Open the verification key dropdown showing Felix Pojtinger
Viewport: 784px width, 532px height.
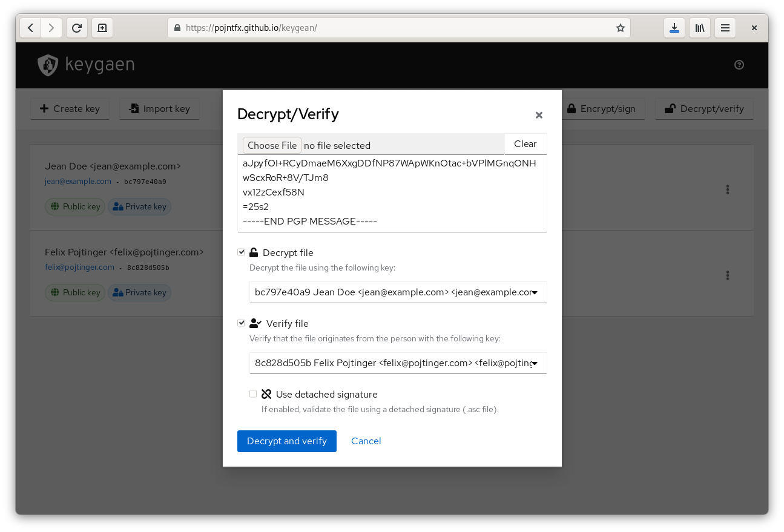(x=398, y=363)
